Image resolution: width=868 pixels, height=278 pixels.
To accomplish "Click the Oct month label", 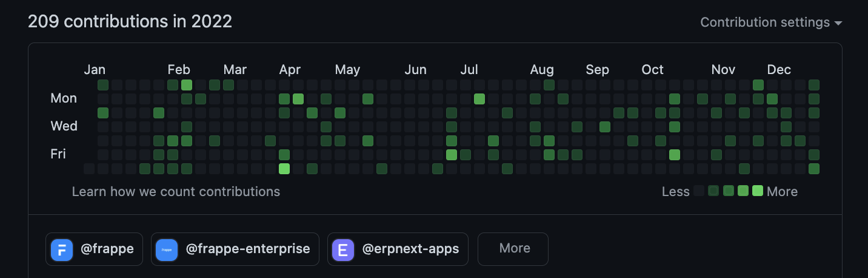I will point(652,70).
